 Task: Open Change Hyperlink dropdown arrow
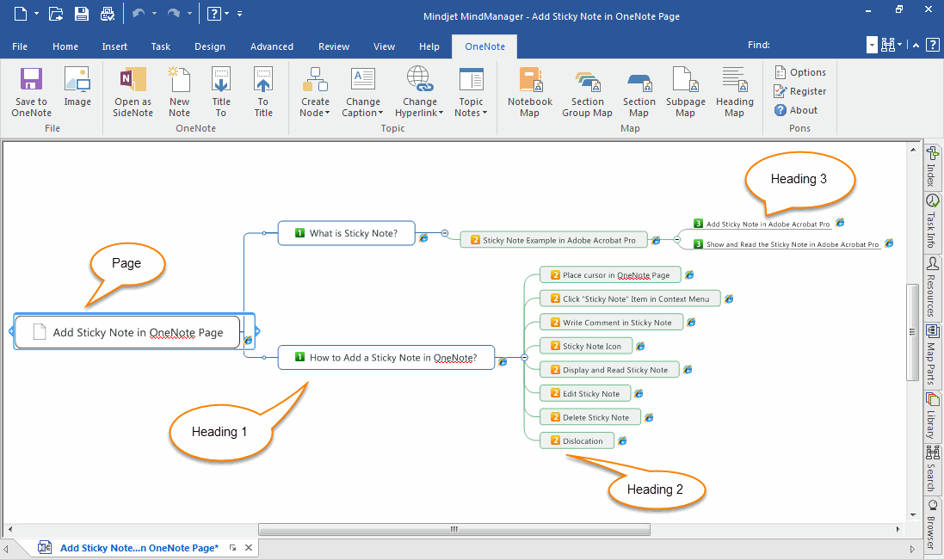point(441,113)
